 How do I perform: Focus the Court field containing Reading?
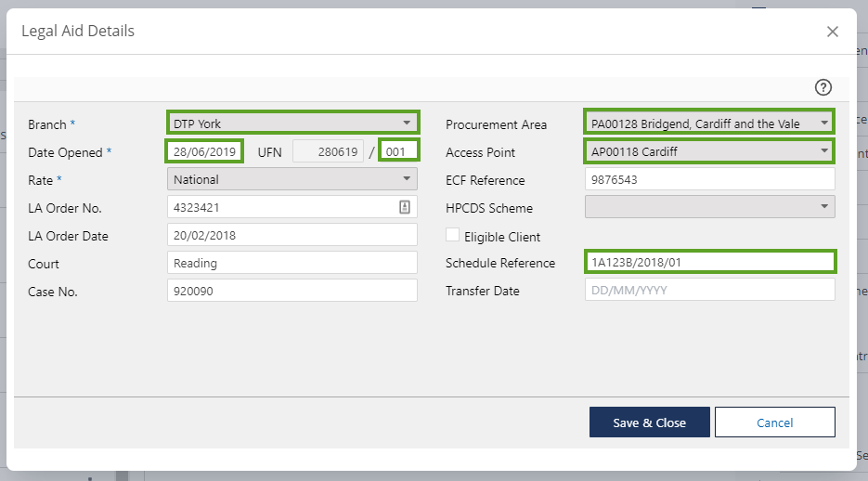292,263
